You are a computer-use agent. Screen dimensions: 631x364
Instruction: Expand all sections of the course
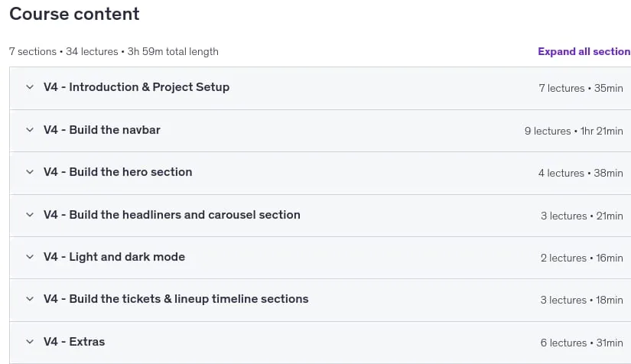pos(584,51)
